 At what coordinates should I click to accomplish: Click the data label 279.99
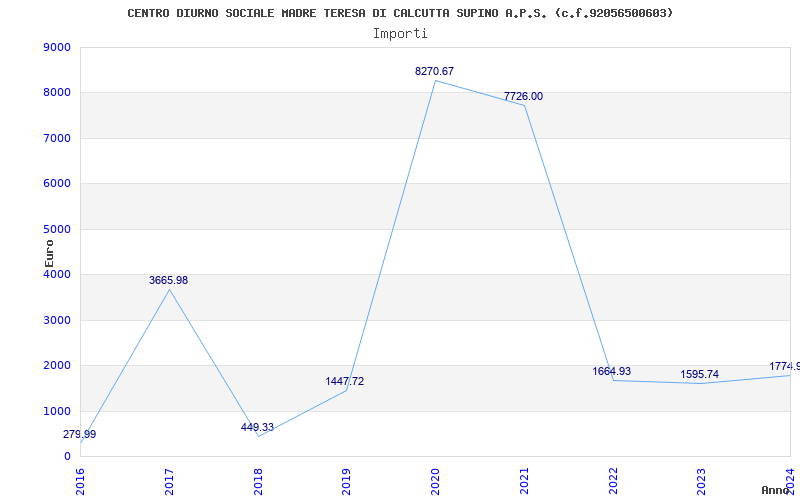[80, 435]
